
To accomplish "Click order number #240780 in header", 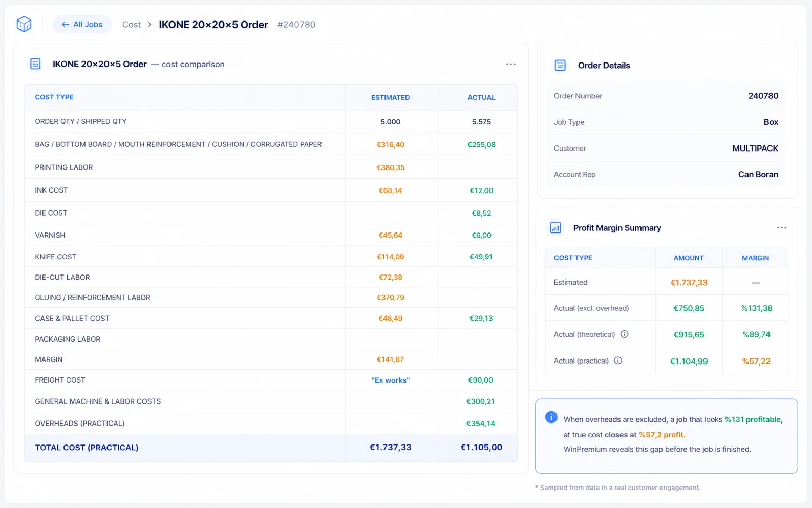I will coord(296,25).
